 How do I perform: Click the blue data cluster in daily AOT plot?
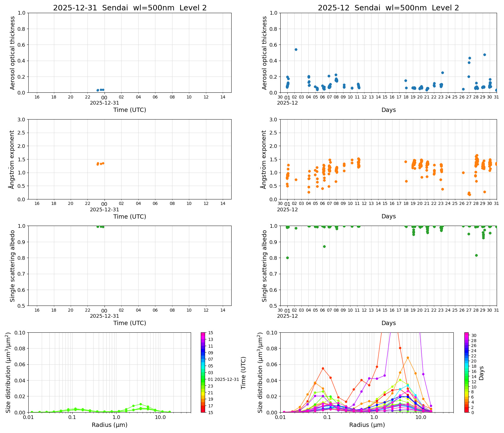point(100,90)
